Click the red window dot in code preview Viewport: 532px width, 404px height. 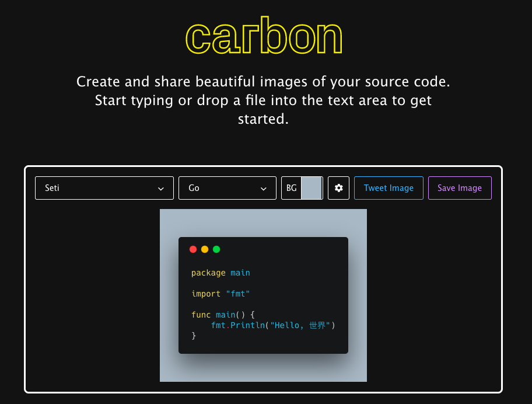193,249
